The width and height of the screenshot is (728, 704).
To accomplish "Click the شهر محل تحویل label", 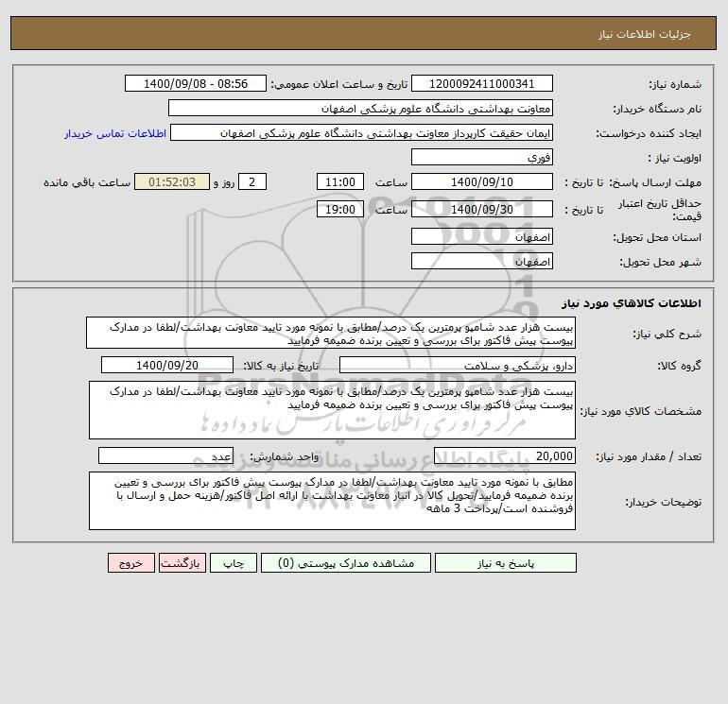I will (x=661, y=262).
